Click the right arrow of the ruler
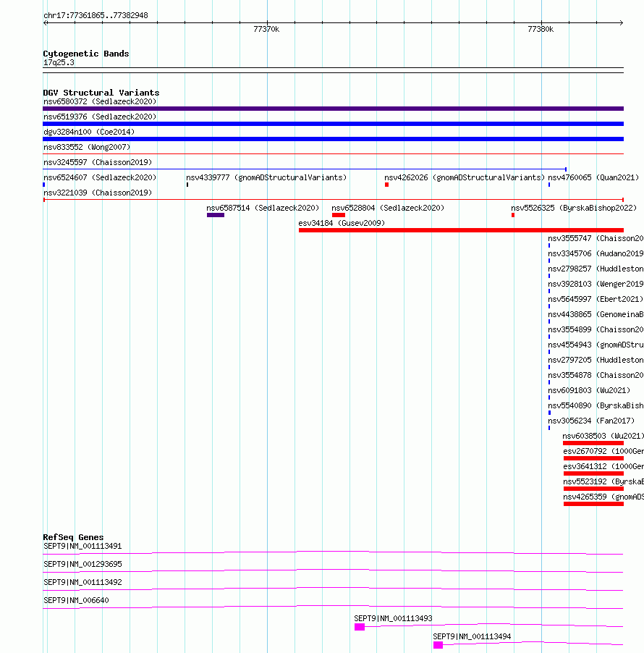This screenshot has width=644, height=653. [x=621, y=23]
